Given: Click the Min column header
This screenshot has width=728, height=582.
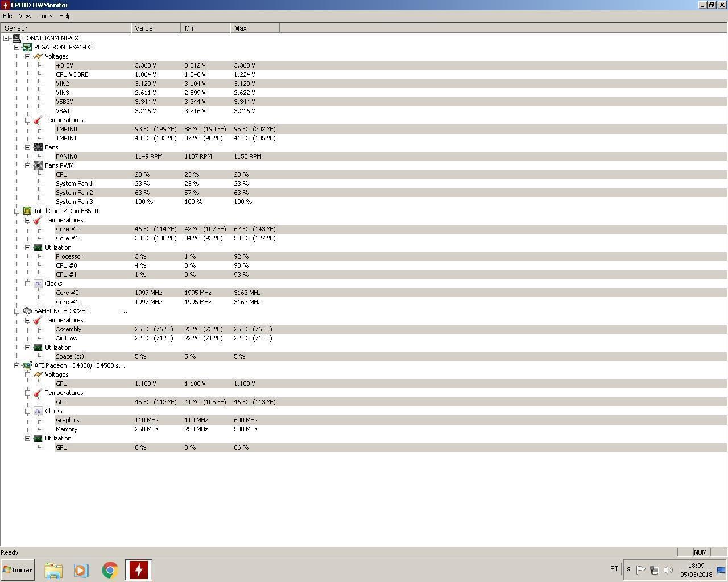Looking at the screenshot, I should [205, 28].
